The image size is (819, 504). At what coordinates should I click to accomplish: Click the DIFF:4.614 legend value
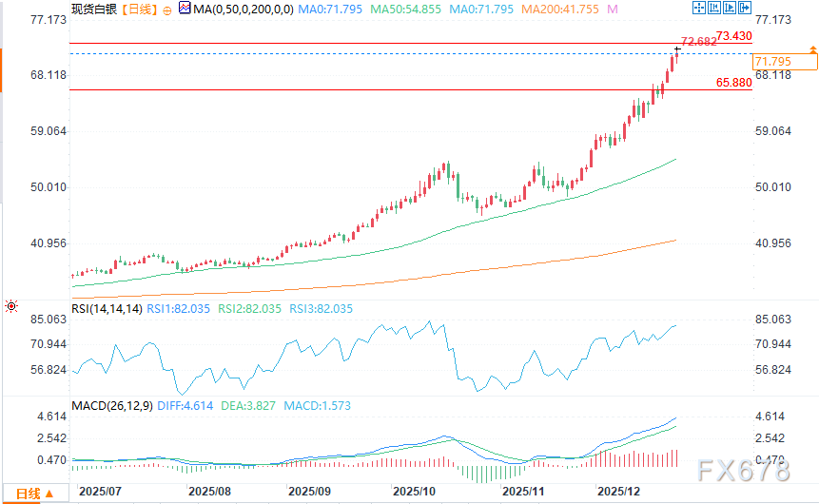coord(185,406)
